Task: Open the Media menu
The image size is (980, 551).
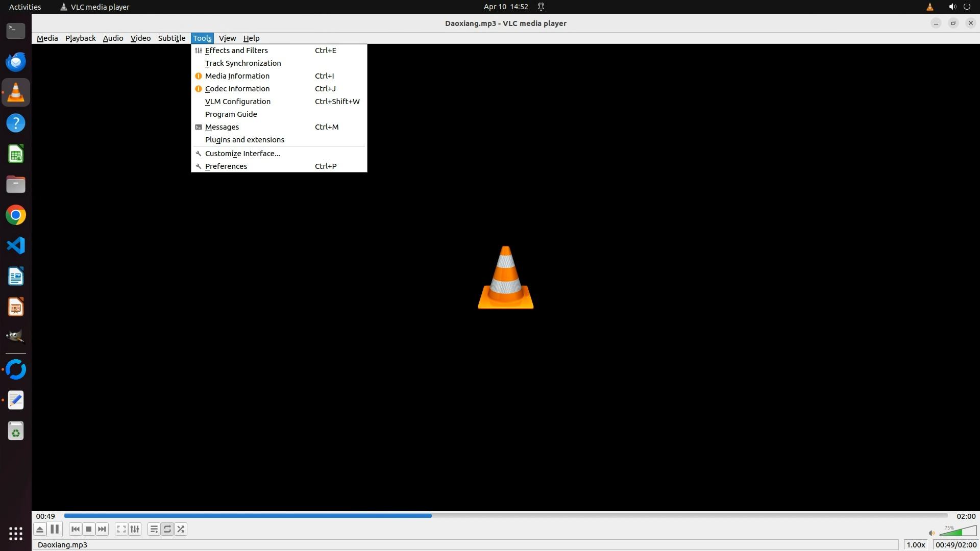Action: point(47,38)
